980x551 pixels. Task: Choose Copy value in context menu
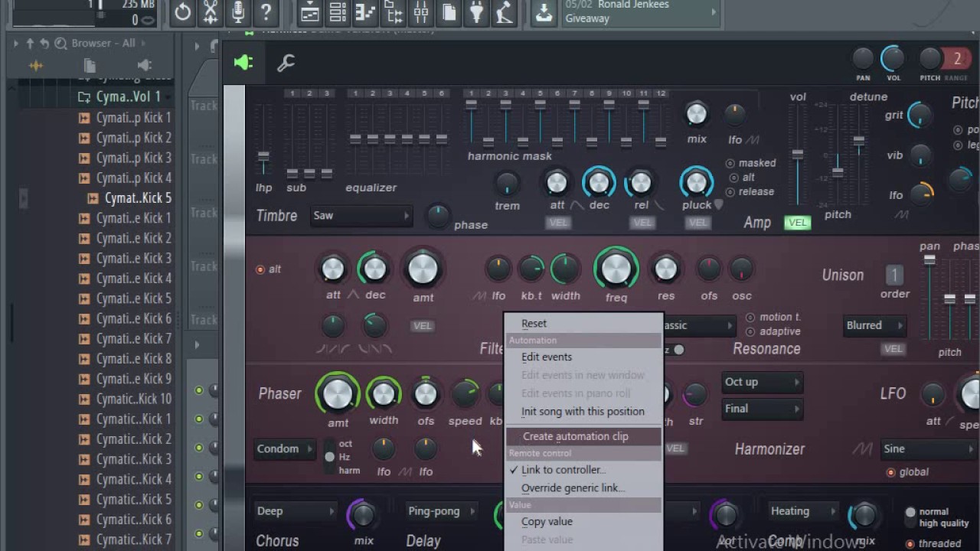pyautogui.click(x=584, y=521)
